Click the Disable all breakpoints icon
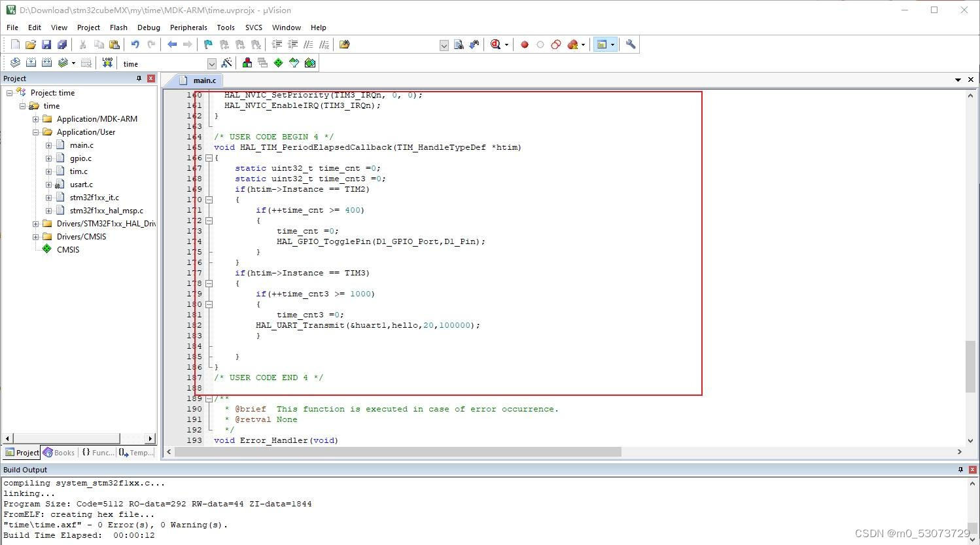Image resolution: width=980 pixels, height=545 pixels. tap(556, 44)
